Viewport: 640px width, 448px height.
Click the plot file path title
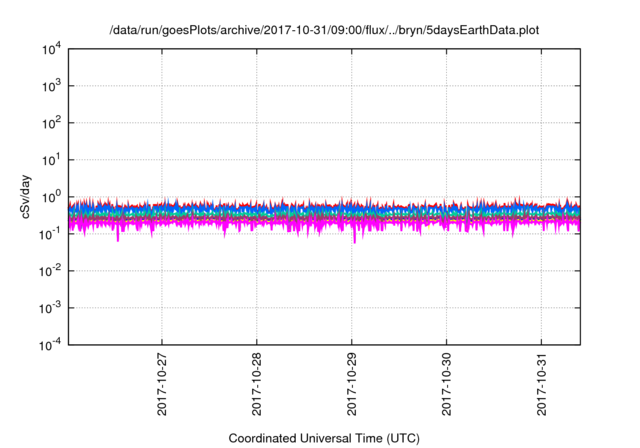coord(324,30)
